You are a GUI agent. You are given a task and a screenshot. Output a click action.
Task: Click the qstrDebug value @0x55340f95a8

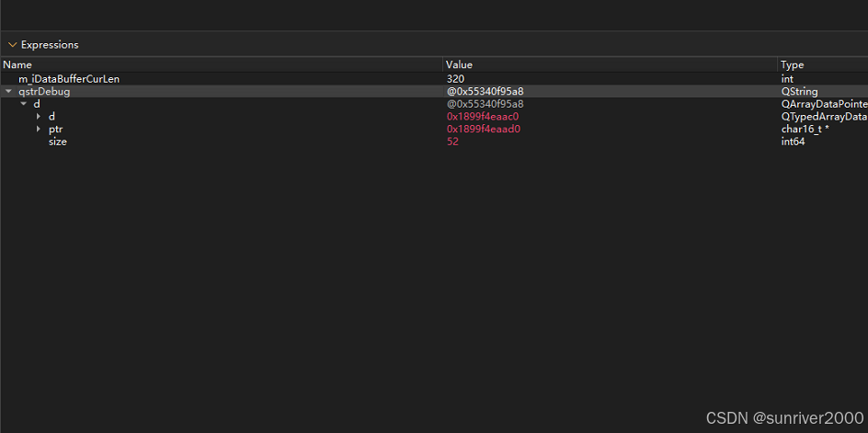tap(485, 92)
